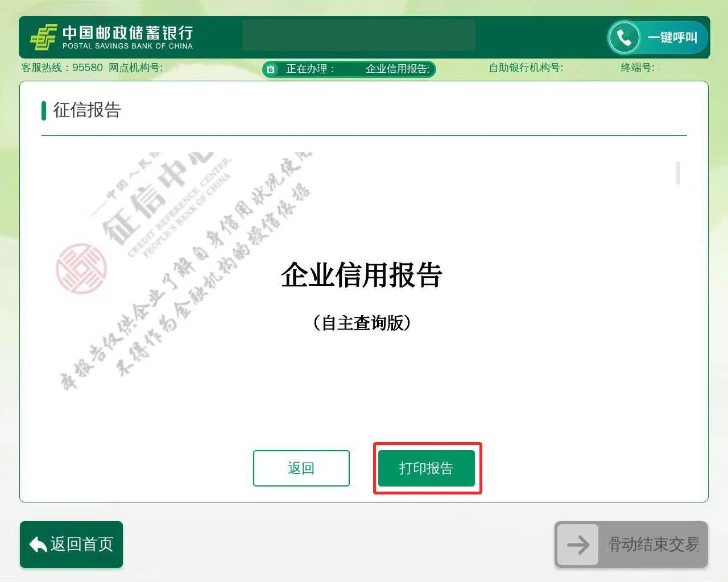Viewport: 728px width, 582px height.
Task: Click the report preview scrollbar thumb
Action: pyautogui.click(x=677, y=173)
